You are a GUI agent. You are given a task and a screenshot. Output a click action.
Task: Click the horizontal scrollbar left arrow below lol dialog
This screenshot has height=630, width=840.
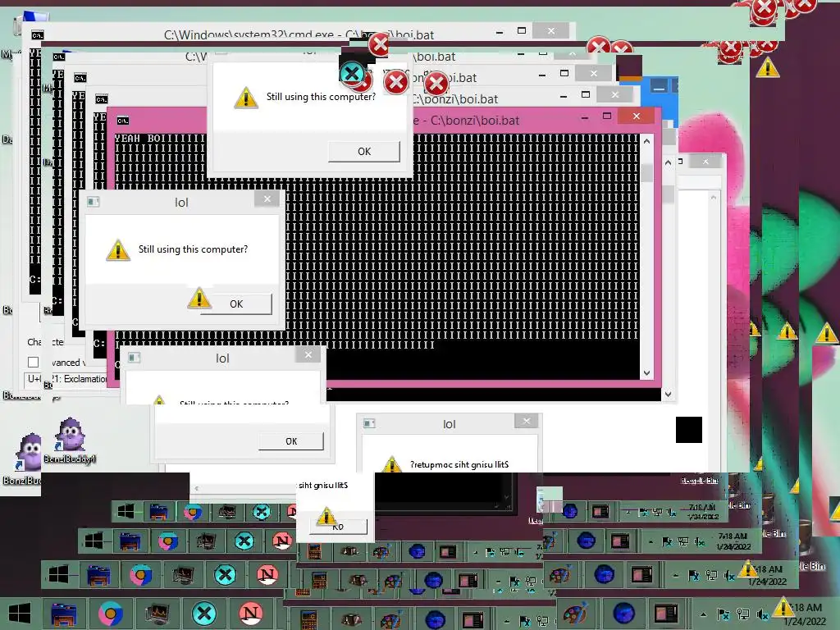(x=197, y=488)
